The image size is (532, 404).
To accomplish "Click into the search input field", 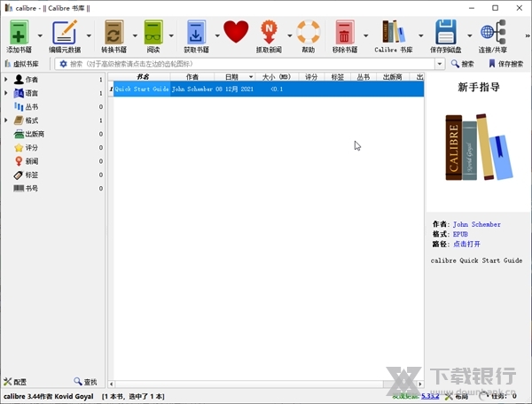I will [251, 64].
